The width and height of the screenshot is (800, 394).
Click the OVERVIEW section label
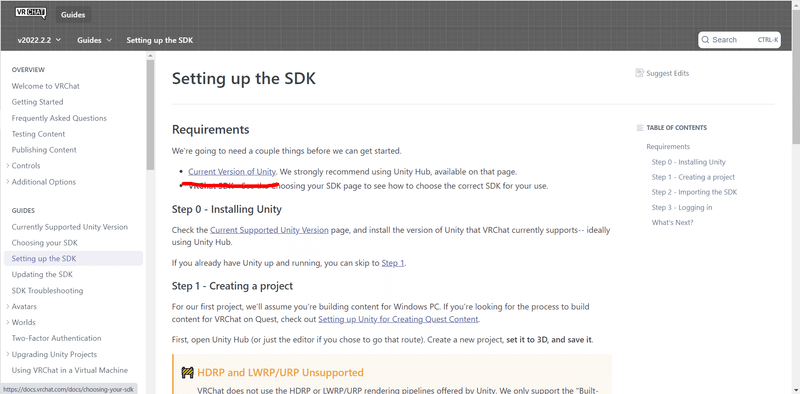(x=28, y=70)
